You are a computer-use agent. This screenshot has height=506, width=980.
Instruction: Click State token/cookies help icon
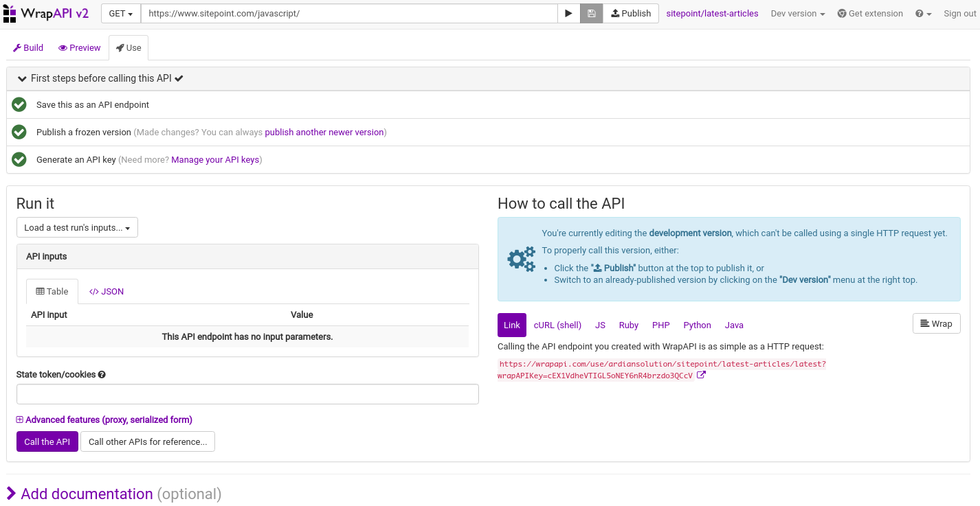coord(102,375)
